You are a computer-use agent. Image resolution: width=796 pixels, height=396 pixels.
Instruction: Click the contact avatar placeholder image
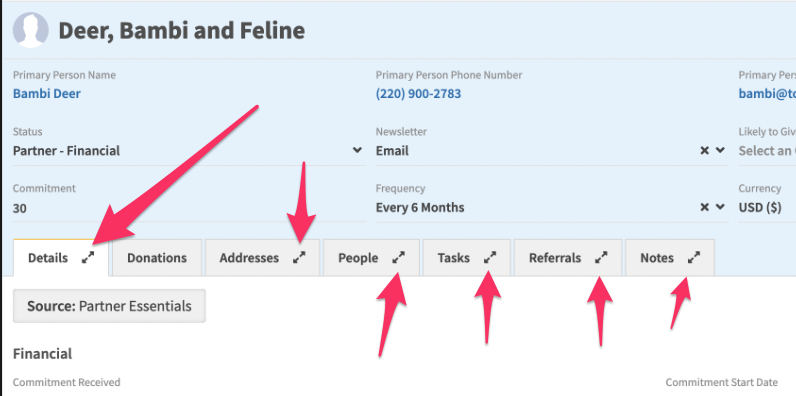click(x=31, y=30)
